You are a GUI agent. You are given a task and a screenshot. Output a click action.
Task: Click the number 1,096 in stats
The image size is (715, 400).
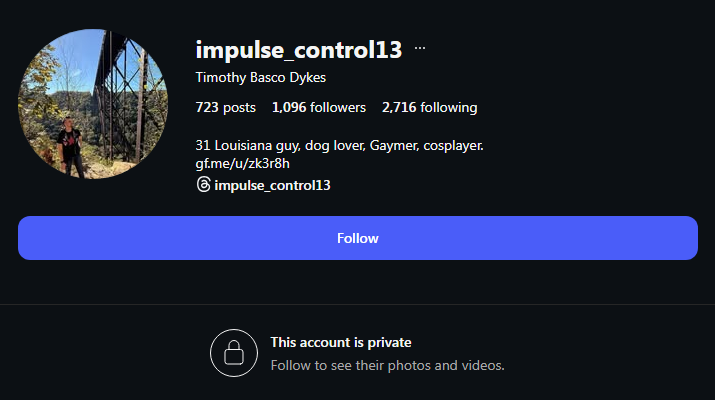click(x=289, y=107)
